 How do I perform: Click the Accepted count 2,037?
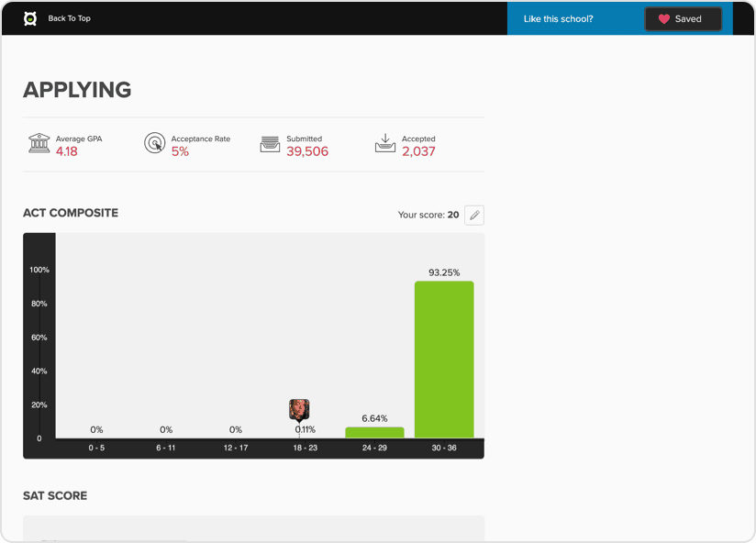click(x=418, y=151)
